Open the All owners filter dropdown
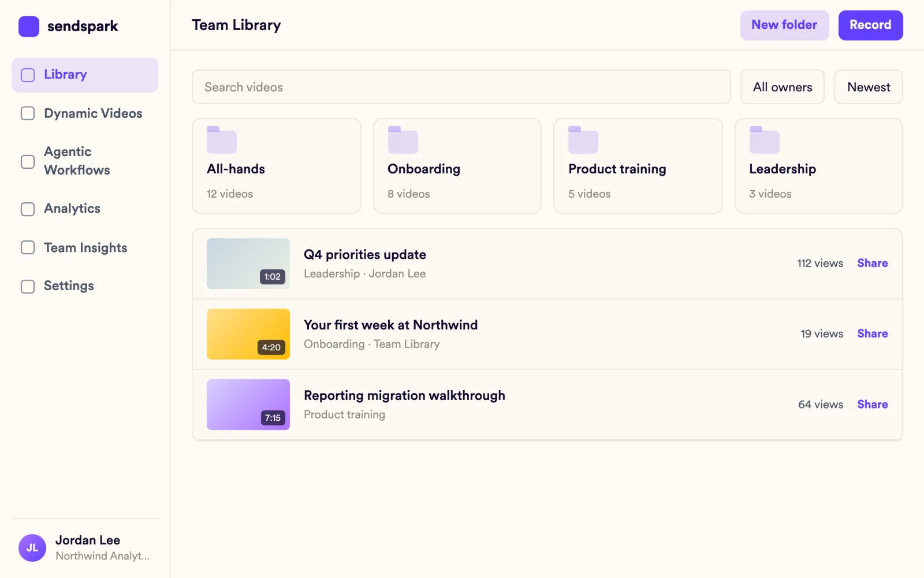Image resolution: width=924 pixels, height=578 pixels. click(783, 87)
